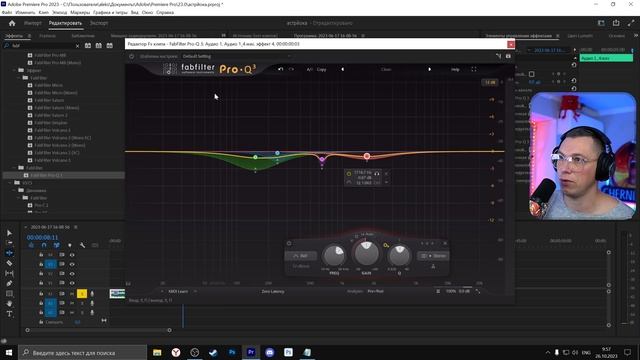The image size is (640, 360).
Task: Switch to the Экспорт workspace tab
Action: click(x=99, y=23)
